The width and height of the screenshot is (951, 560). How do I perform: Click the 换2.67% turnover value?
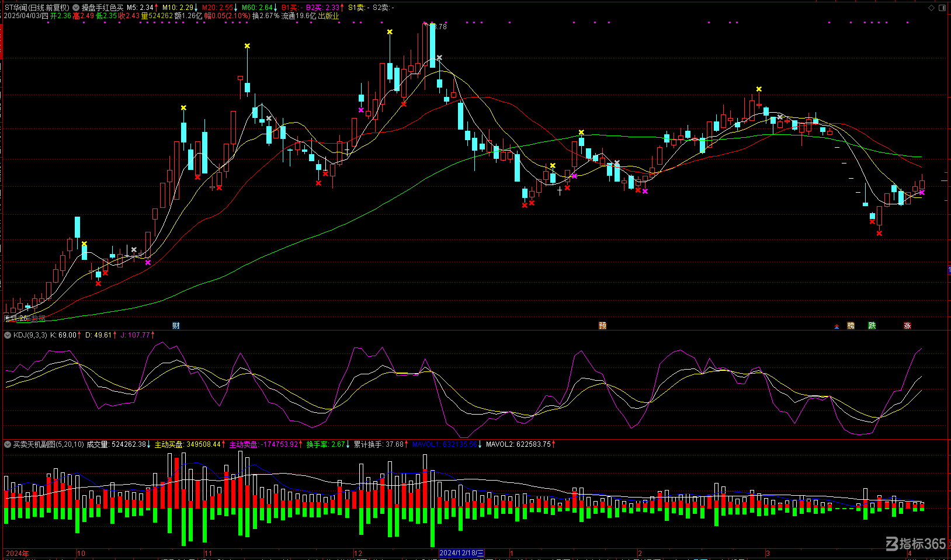pyautogui.click(x=266, y=16)
